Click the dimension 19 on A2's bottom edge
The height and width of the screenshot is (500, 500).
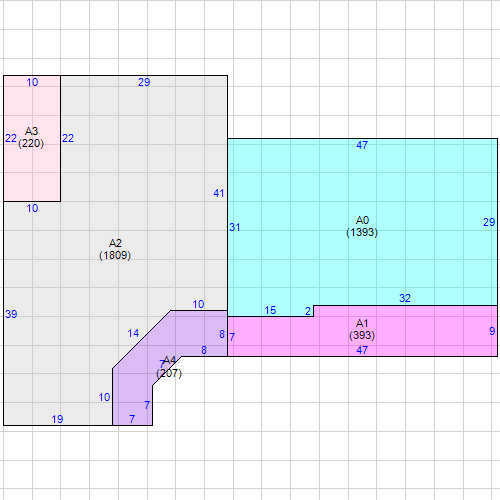tap(57, 419)
